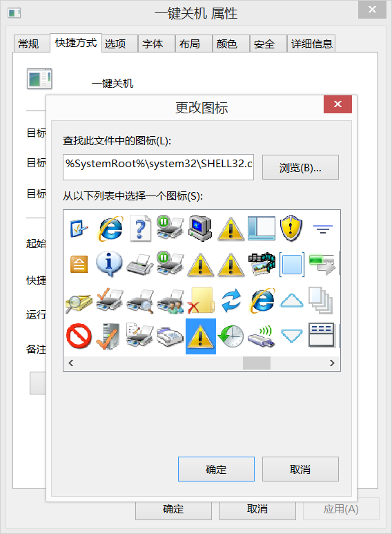The image size is (392, 534).
Task: Select the folder with red X icon
Action: pos(200,301)
